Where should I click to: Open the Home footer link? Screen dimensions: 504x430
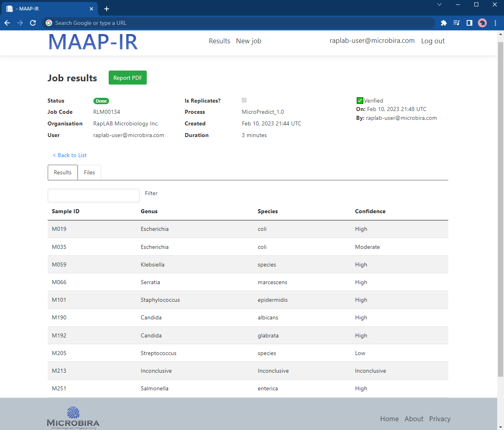tap(389, 419)
